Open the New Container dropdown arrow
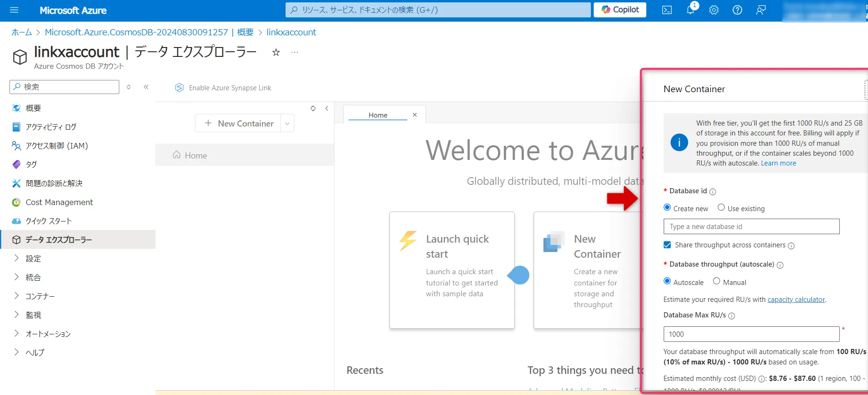Screen dimensions: 868x395 (287, 123)
